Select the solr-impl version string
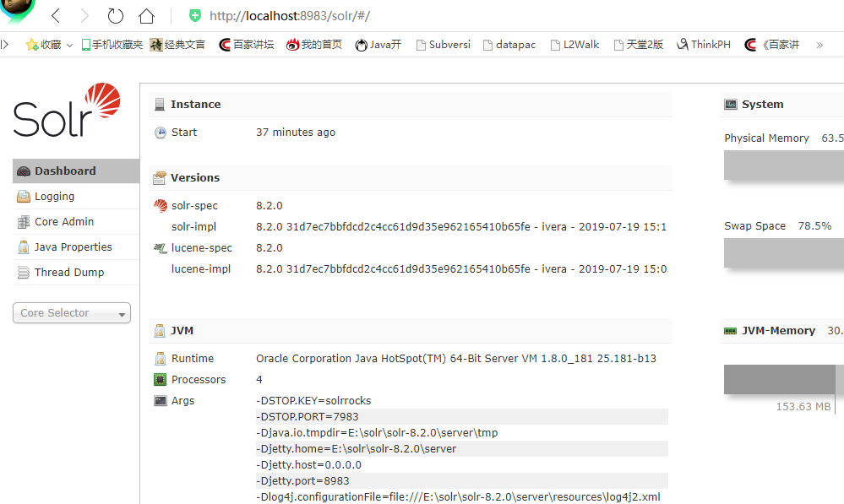The height and width of the screenshot is (504, 844). (461, 227)
